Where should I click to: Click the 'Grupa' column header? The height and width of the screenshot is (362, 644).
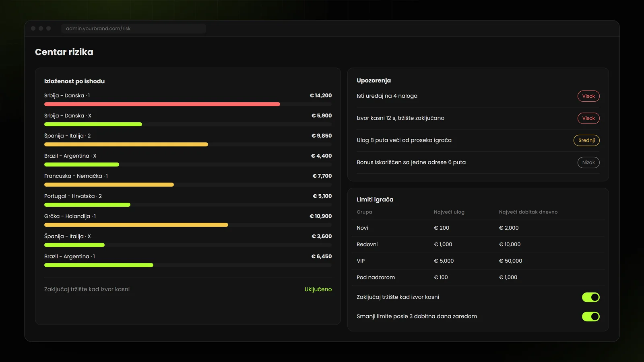364,212
